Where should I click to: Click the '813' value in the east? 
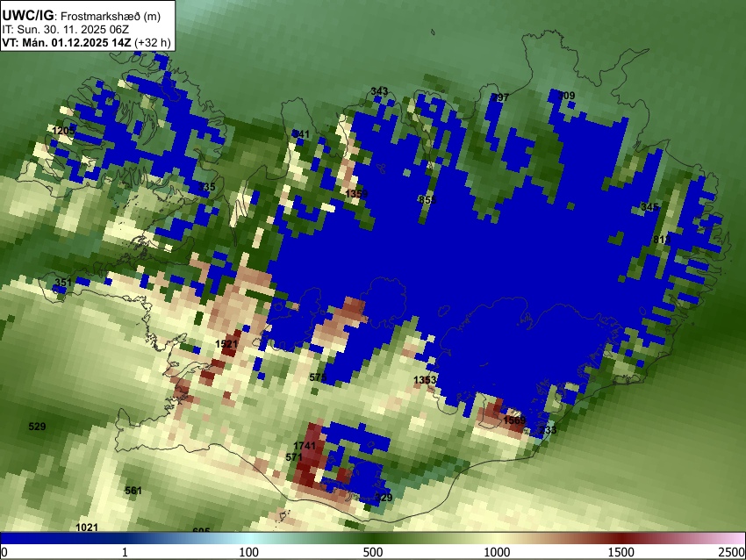[x=662, y=240]
